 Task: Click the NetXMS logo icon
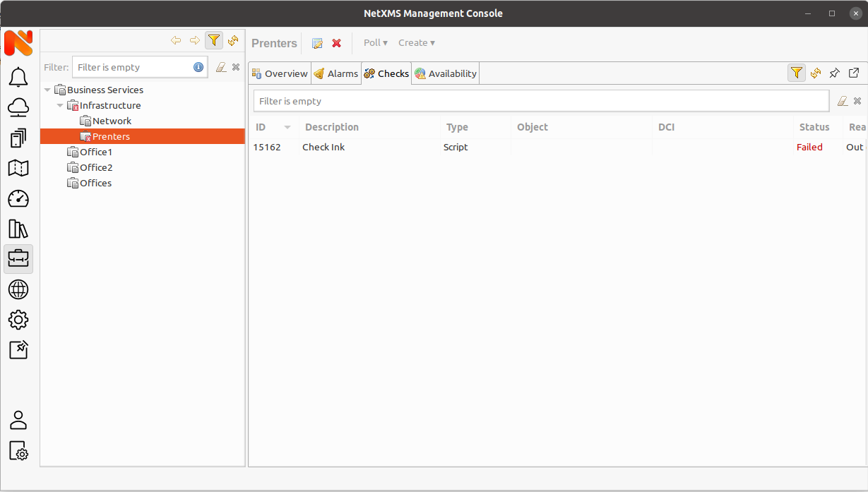18,44
